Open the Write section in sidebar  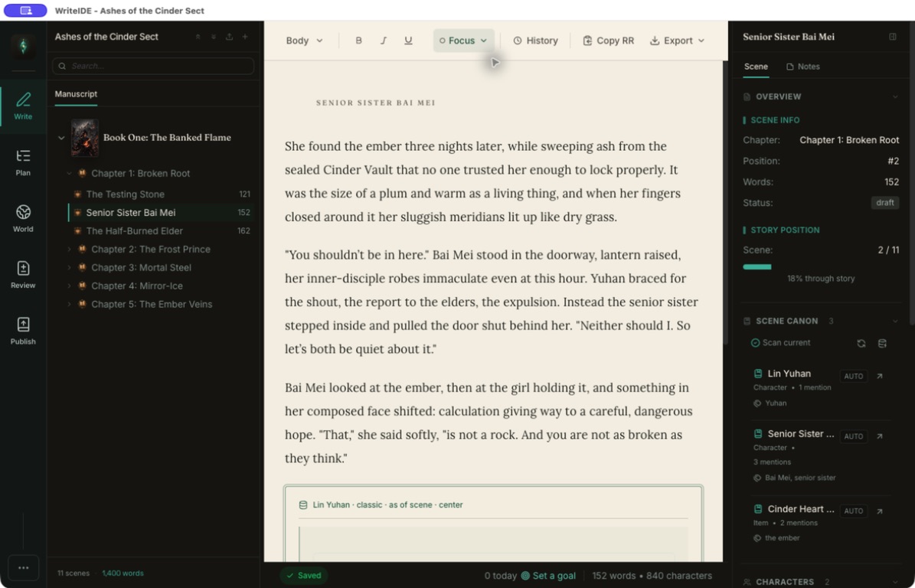[x=23, y=106]
